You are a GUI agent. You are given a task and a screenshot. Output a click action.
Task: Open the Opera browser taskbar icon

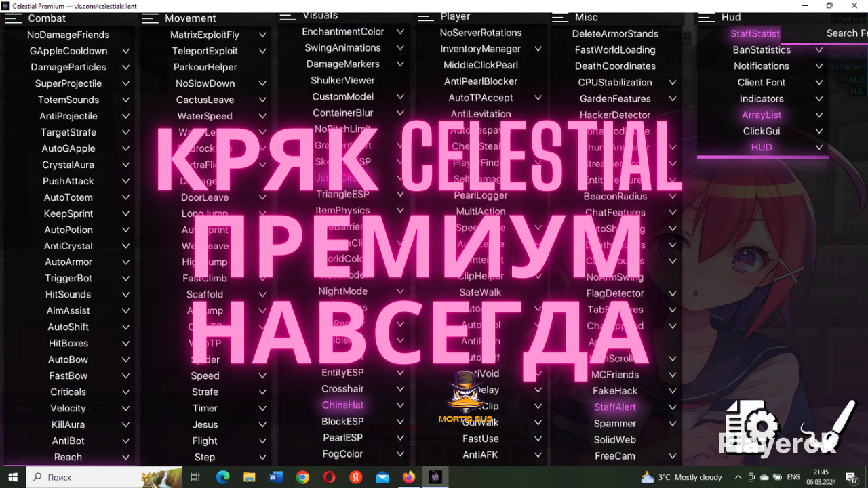coord(329,477)
